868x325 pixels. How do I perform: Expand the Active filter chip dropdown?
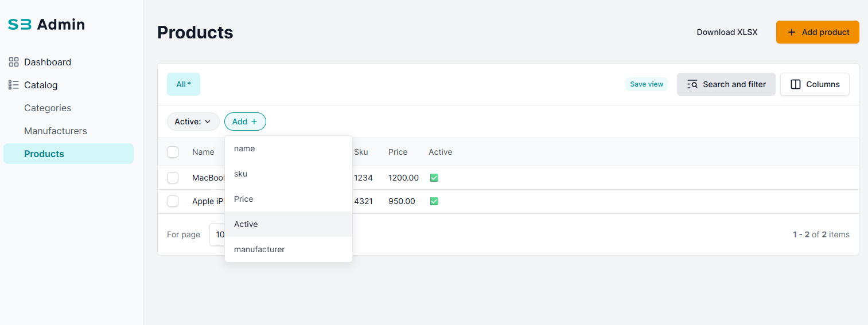(193, 122)
